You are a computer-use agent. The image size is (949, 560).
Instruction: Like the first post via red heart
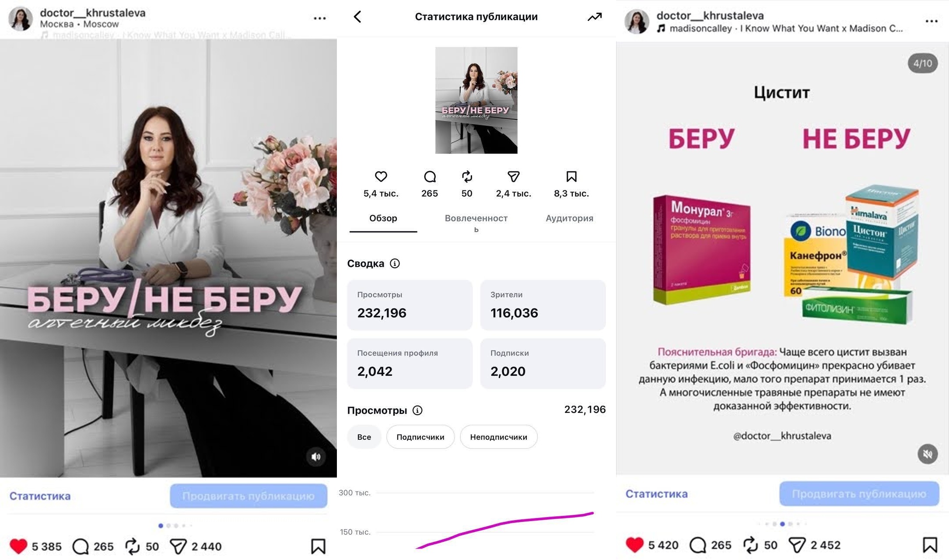click(18, 546)
